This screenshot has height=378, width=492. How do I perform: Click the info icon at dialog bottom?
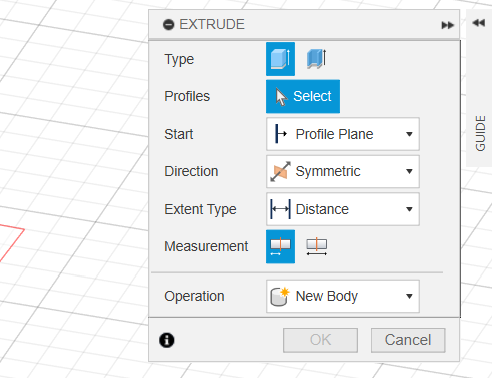[167, 340]
